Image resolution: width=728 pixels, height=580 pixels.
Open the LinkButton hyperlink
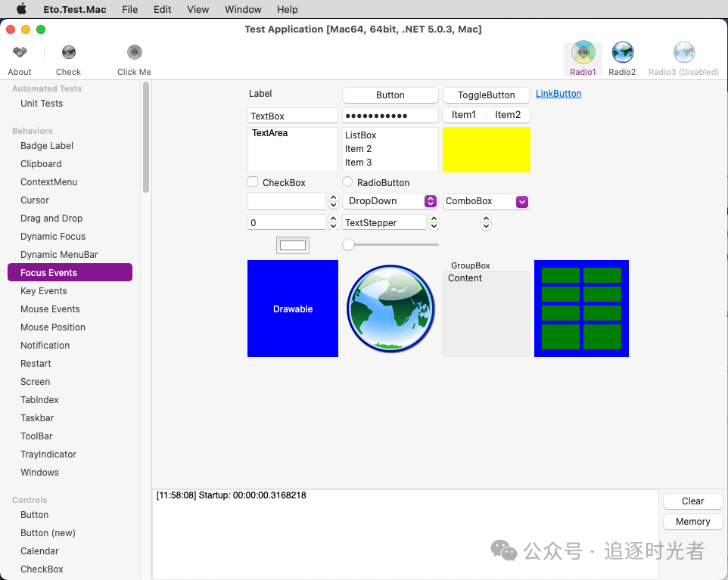tap(558, 94)
